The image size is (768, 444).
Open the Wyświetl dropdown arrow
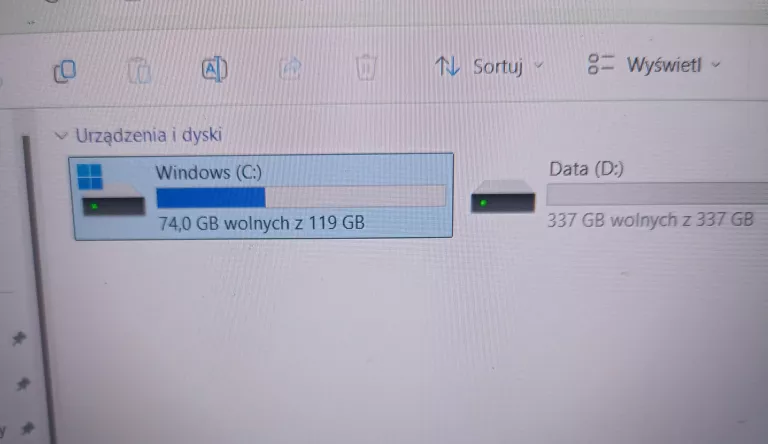716,64
